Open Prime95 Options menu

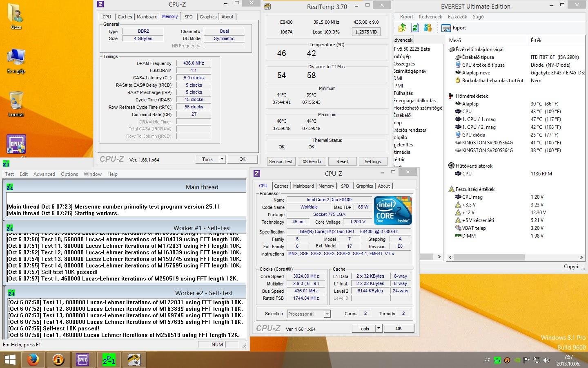click(69, 174)
